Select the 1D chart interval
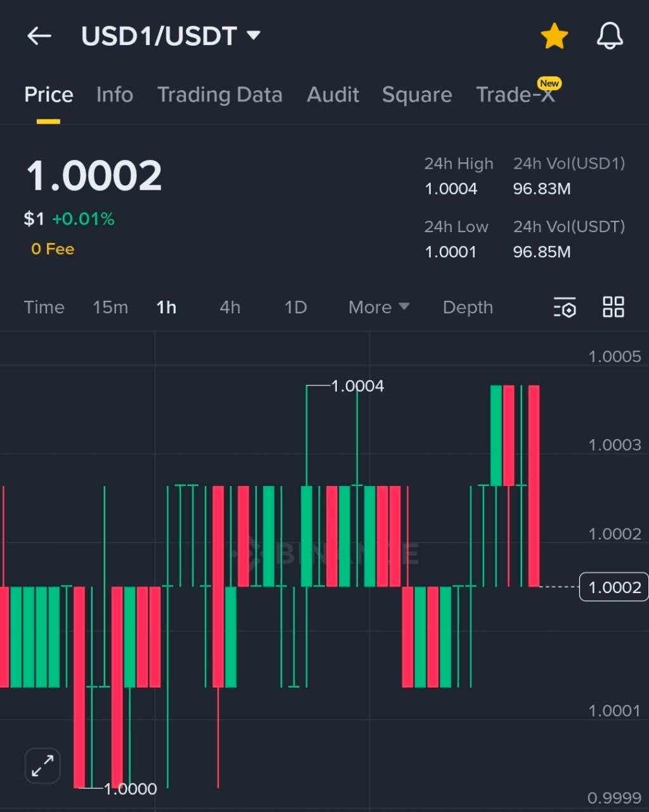 [296, 307]
